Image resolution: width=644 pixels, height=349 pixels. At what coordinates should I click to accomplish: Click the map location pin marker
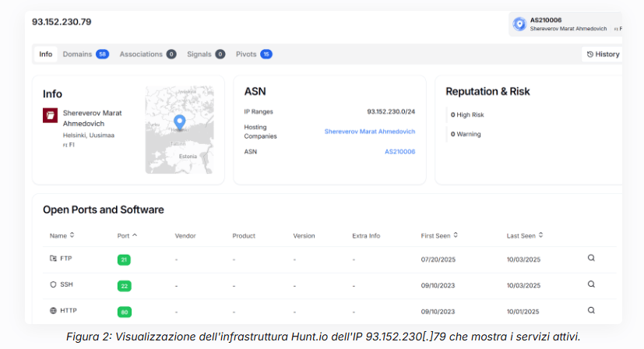point(180,122)
